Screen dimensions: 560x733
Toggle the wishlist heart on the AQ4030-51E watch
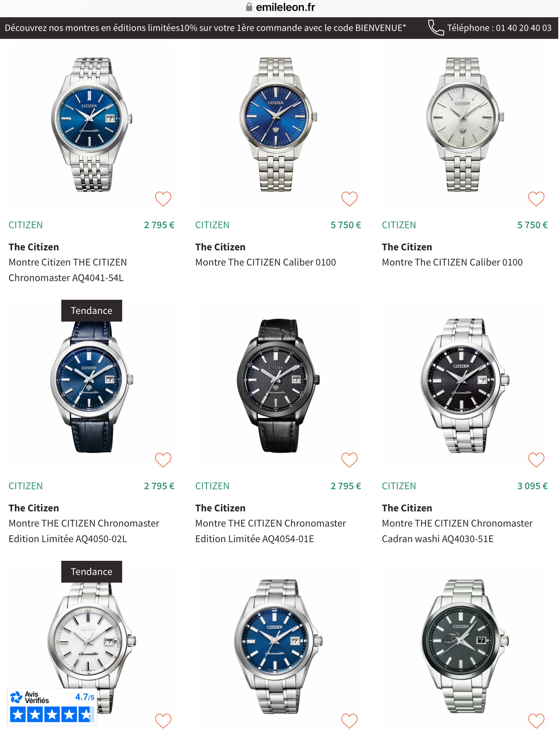click(536, 460)
